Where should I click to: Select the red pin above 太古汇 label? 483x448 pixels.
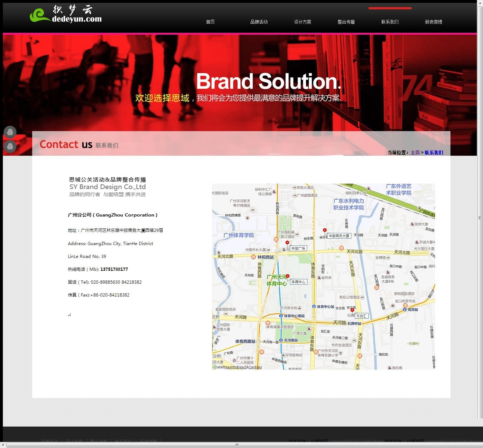tap(352, 310)
